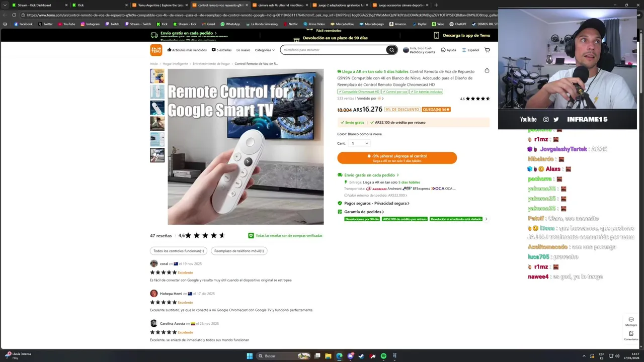Click reviewer name Hohepa Hemi

coord(171,294)
